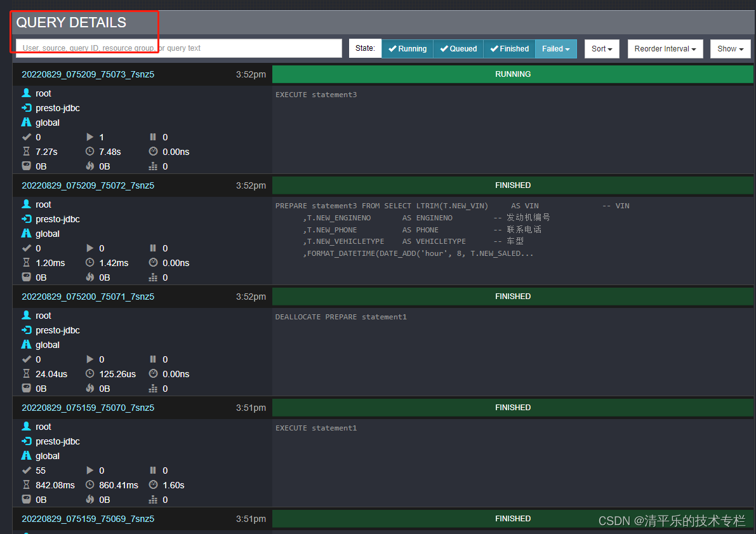Screen dimensions: 756x534
Task: Toggle the Running state filter
Action: pos(408,49)
